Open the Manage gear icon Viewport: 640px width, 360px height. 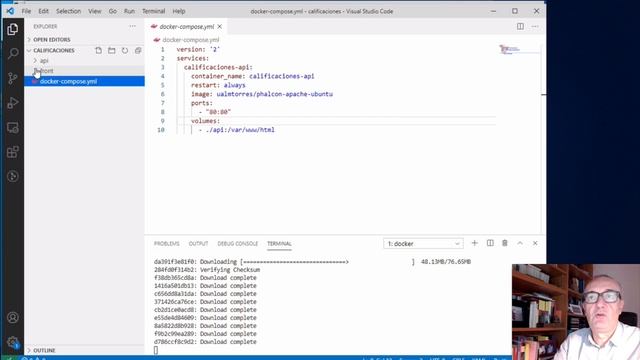[x=13, y=342]
